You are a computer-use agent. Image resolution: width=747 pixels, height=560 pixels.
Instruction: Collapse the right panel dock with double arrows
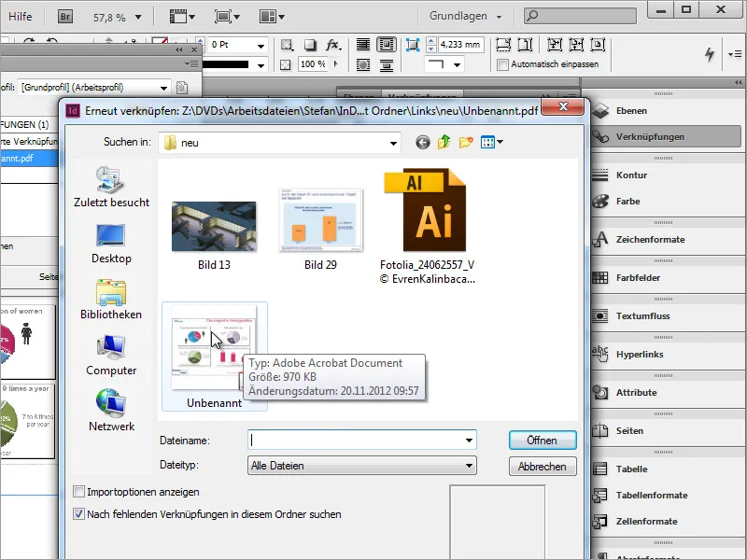[739, 83]
